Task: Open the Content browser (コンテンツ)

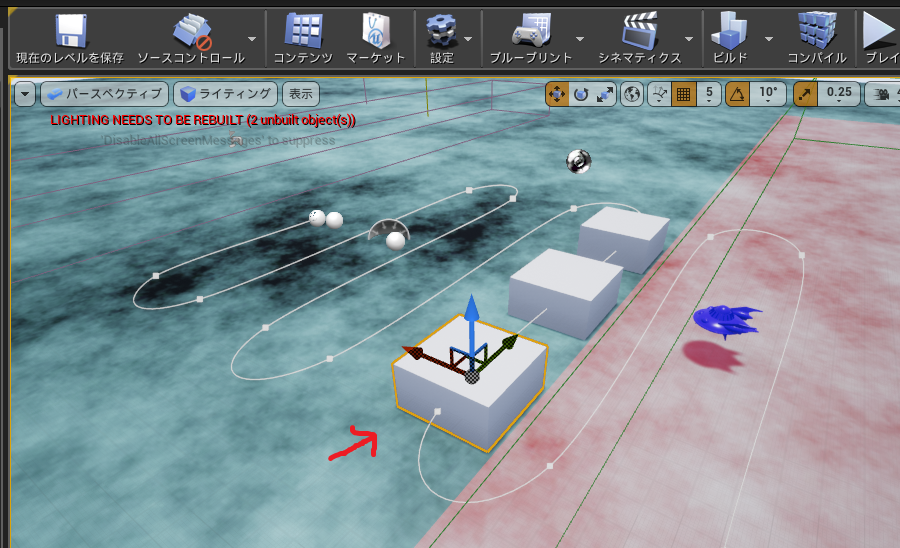Action: [x=303, y=38]
